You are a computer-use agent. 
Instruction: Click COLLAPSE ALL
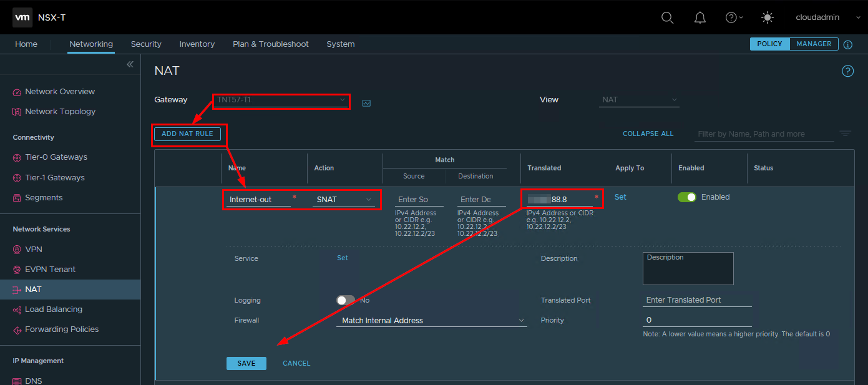click(648, 134)
